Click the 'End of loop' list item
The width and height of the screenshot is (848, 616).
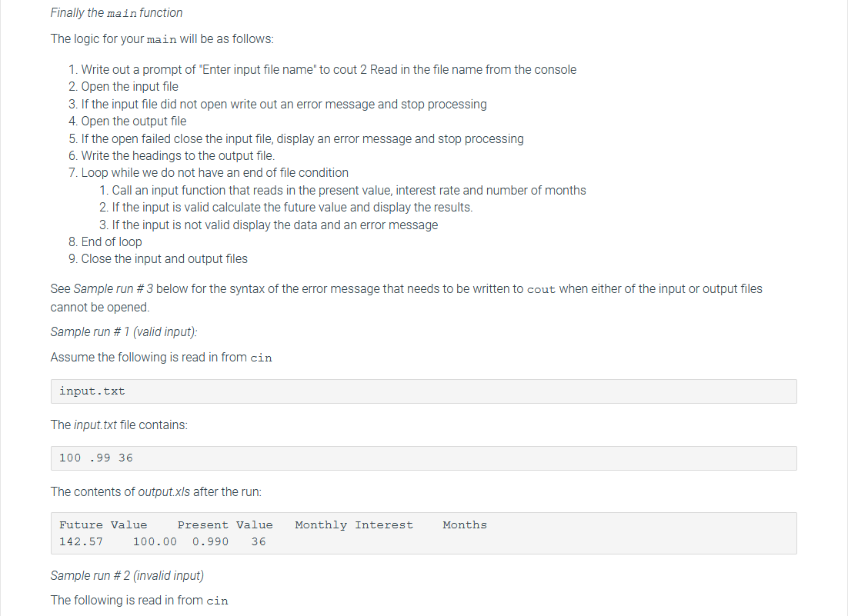coord(112,241)
